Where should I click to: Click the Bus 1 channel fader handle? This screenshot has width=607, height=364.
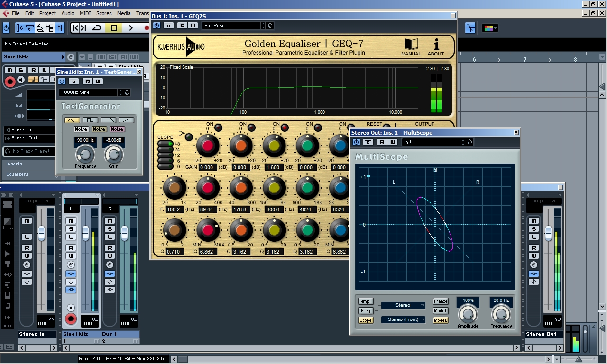click(x=124, y=233)
